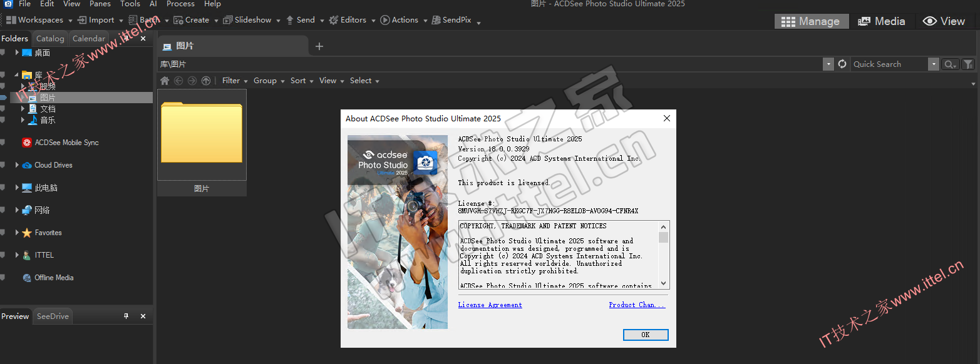This screenshot has width=980, height=364.
Task: Pin the Preview pane
Action: pyautogui.click(x=126, y=316)
